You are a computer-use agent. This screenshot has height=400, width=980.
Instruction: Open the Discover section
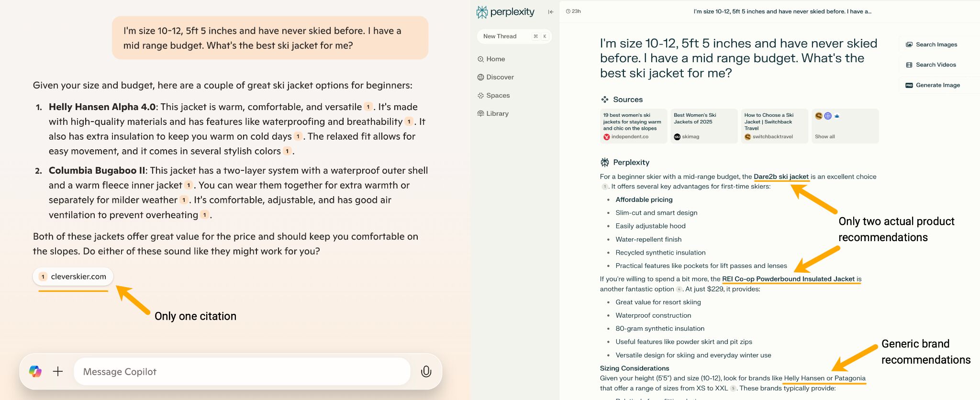[500, 77]
